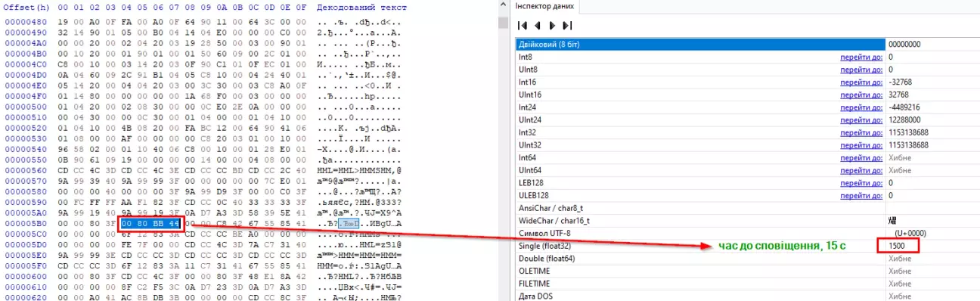Image resolution: width=980 pixels, height=301 pixels.
Task: Click the Single (float32) value 1500
Action: coord(897,246)
